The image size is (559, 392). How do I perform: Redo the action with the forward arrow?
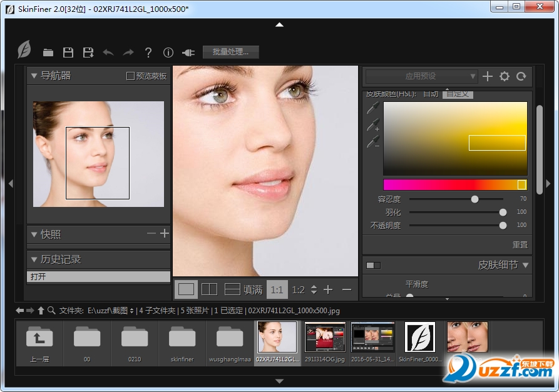(x=128, y=53)
